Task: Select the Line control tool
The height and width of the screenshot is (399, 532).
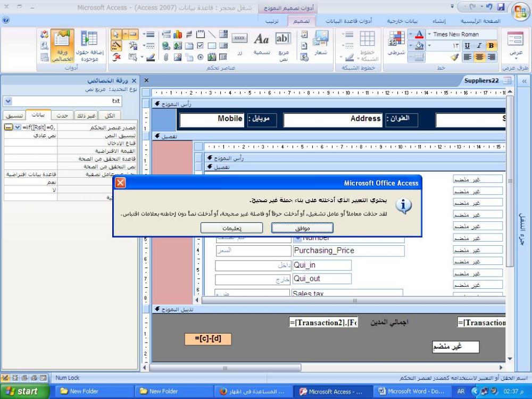Action: click(212, 34)
